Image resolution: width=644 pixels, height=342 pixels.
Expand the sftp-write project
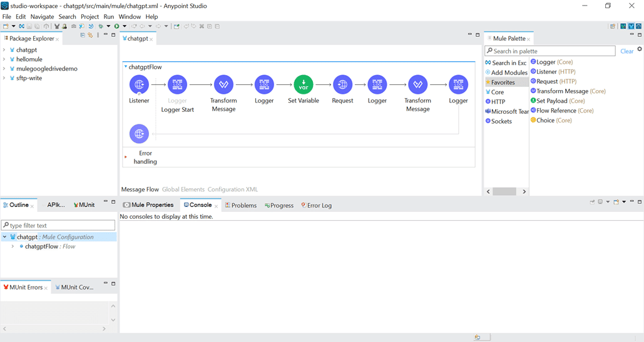(4, 78)
